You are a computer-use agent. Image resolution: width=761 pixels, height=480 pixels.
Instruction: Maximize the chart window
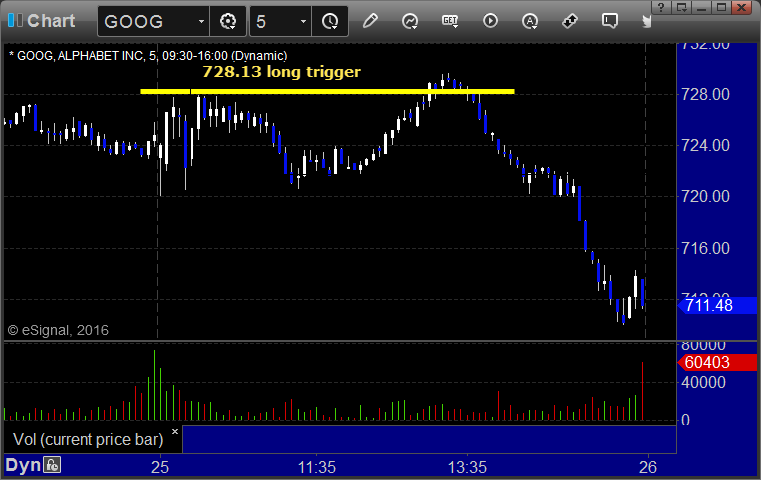[722, 7]
